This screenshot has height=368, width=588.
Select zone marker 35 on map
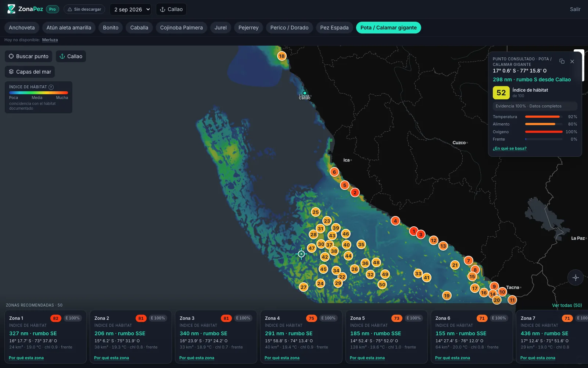[361, 244]
